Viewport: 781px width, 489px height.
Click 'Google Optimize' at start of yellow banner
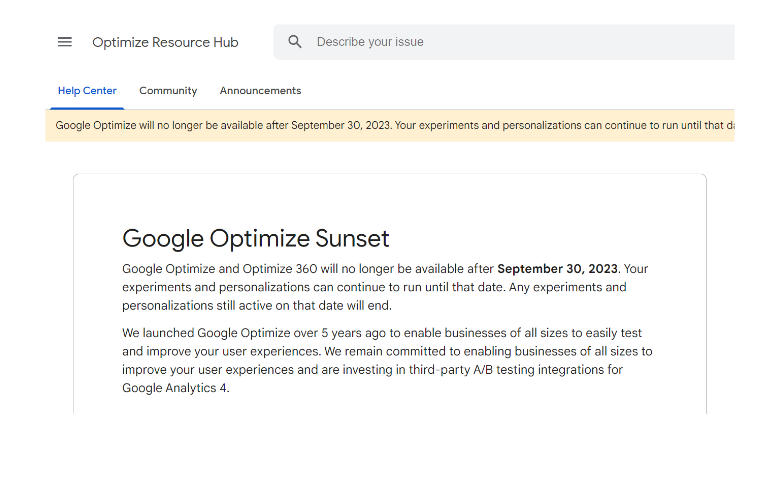95,126
